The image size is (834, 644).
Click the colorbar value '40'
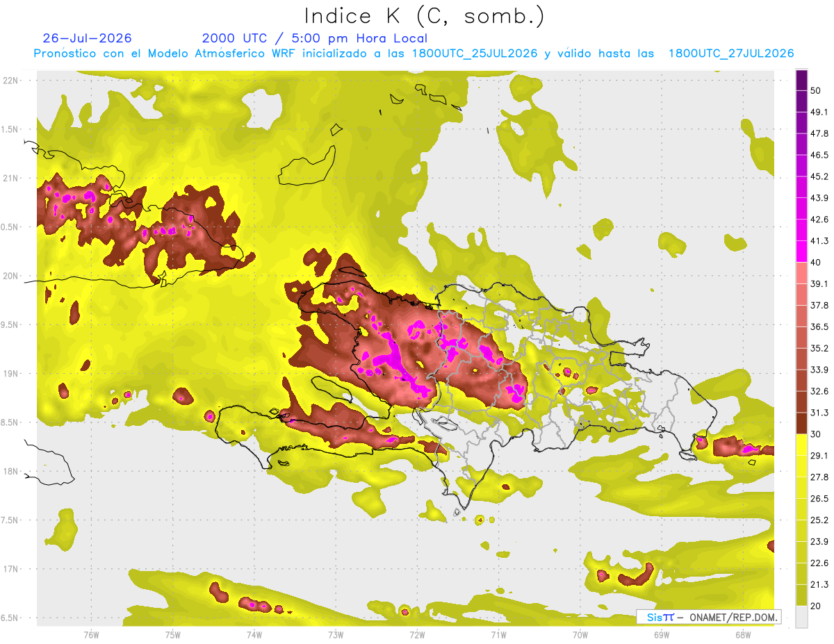click(x=816, y=263)
